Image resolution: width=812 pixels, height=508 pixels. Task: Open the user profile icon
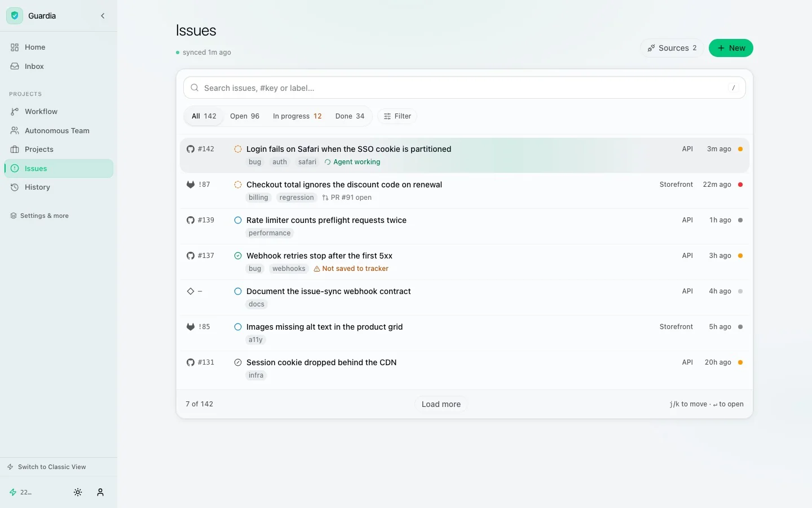click(x=100, y=492)
